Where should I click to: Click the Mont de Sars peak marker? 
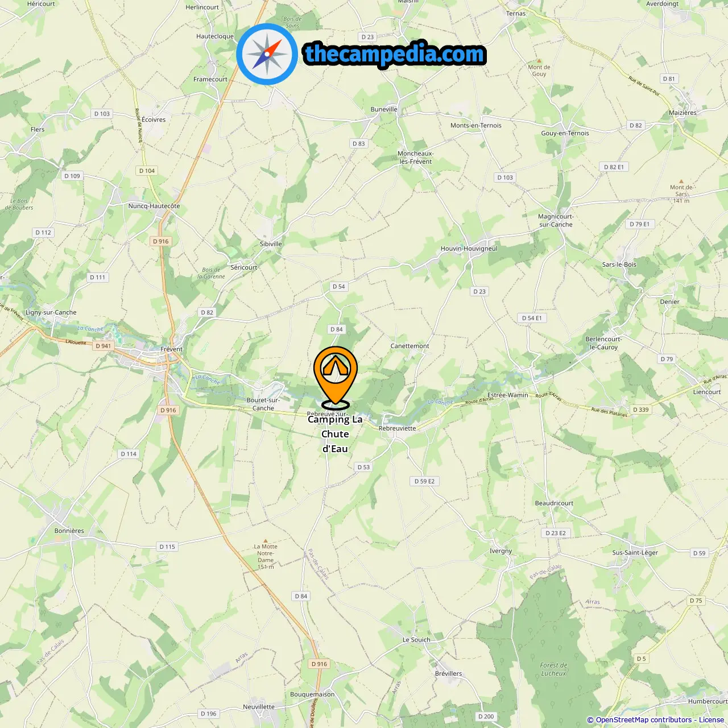[x=681, y=181]
